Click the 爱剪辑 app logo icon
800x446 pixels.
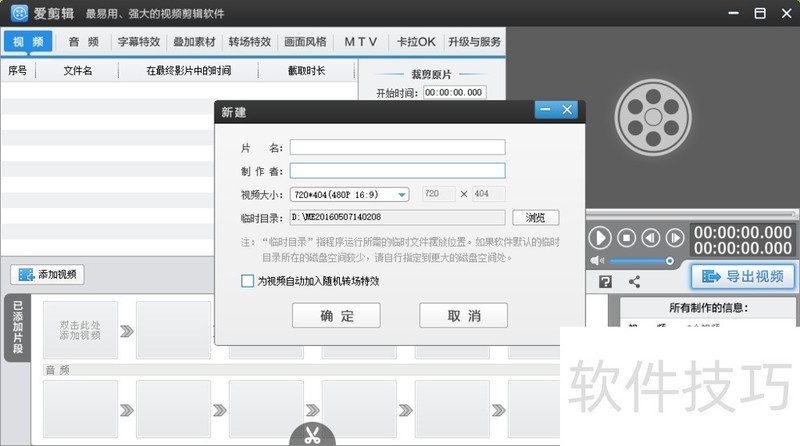(19, 13)
